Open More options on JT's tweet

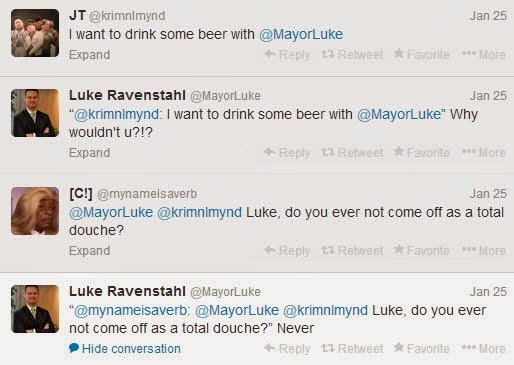[x=484, y=55]
